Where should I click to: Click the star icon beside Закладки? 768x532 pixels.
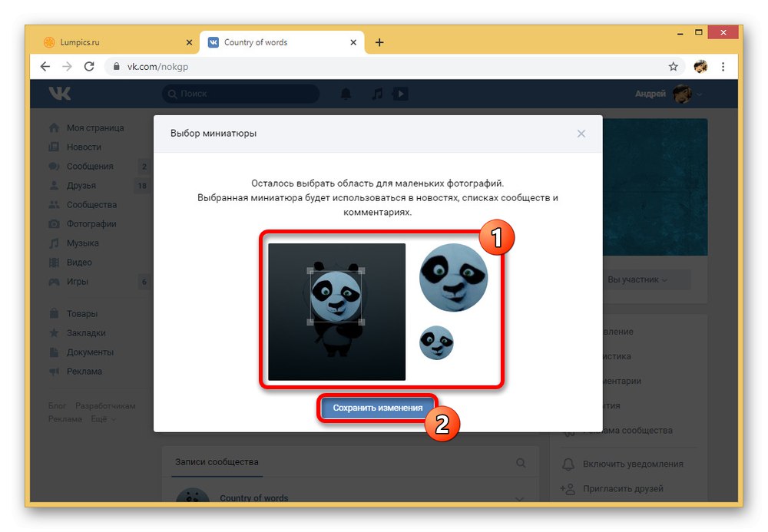[x=54, y=333]
